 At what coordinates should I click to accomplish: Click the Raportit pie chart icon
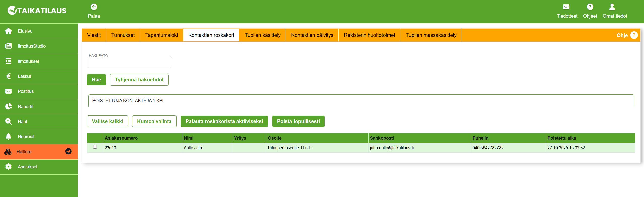(9, 107)
